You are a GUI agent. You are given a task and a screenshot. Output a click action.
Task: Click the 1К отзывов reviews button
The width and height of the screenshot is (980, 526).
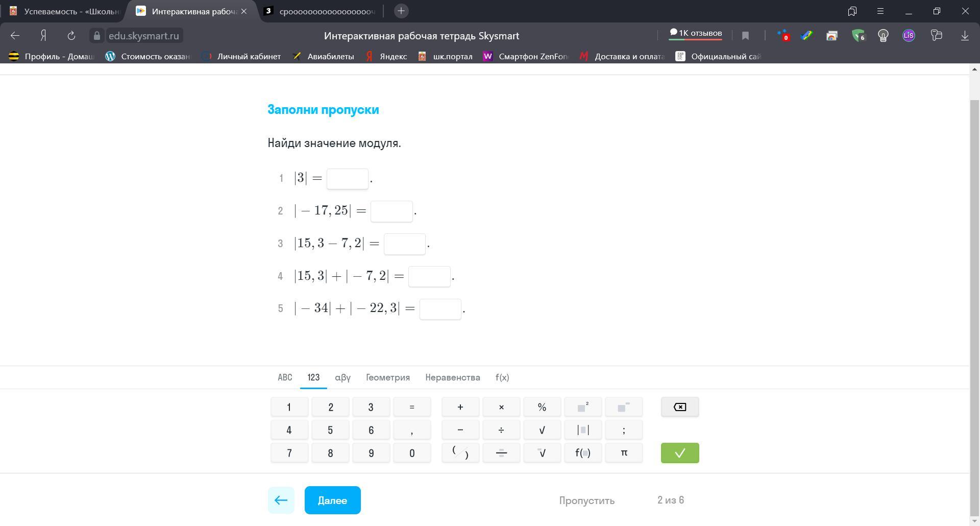point(696,33)
